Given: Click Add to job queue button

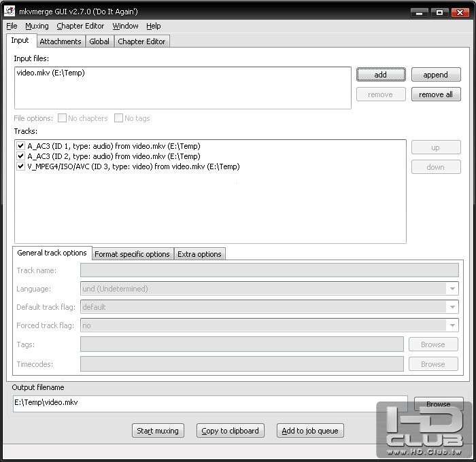Looking at the screenshot, I should 310,431.
